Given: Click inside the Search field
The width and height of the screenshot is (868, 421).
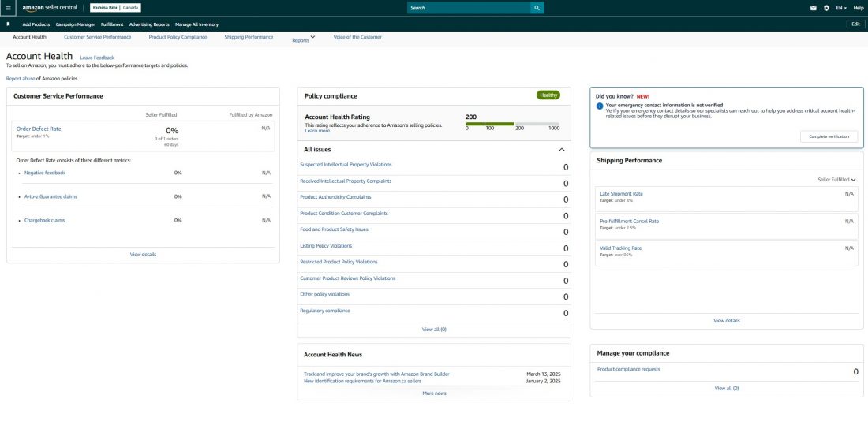Looking at the screenshot, I should click(x=468, y=8).
